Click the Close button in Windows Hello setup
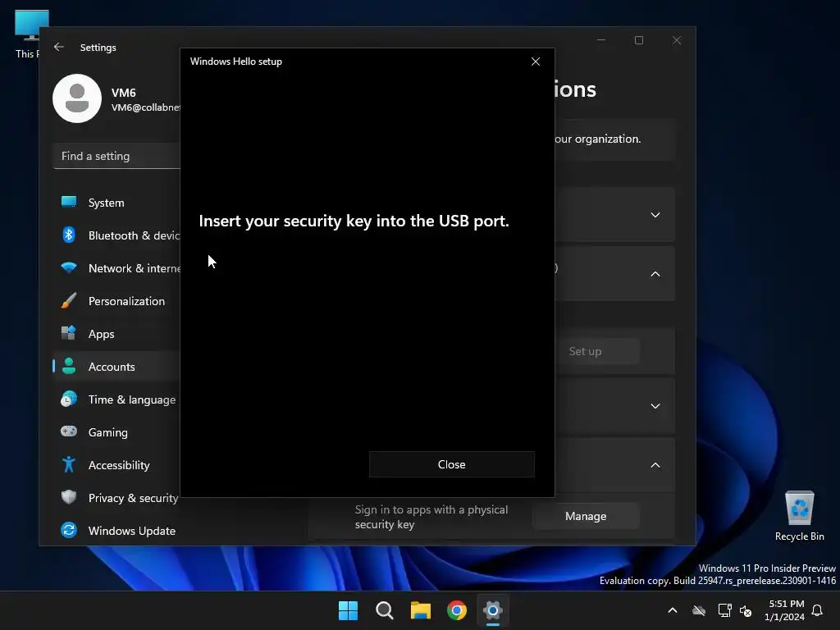The width and height of the screenshot is (840, 630). click(452, 464)
